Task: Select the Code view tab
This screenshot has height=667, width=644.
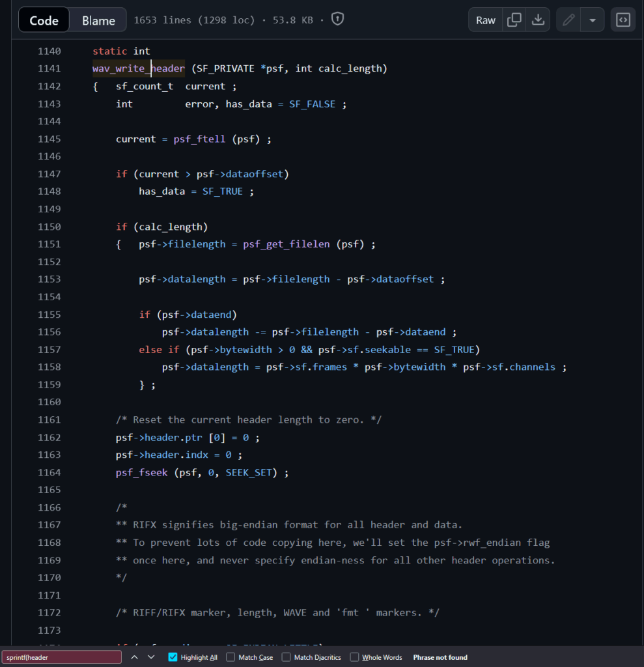Action: pyautogui.click(x=44, y=20)
